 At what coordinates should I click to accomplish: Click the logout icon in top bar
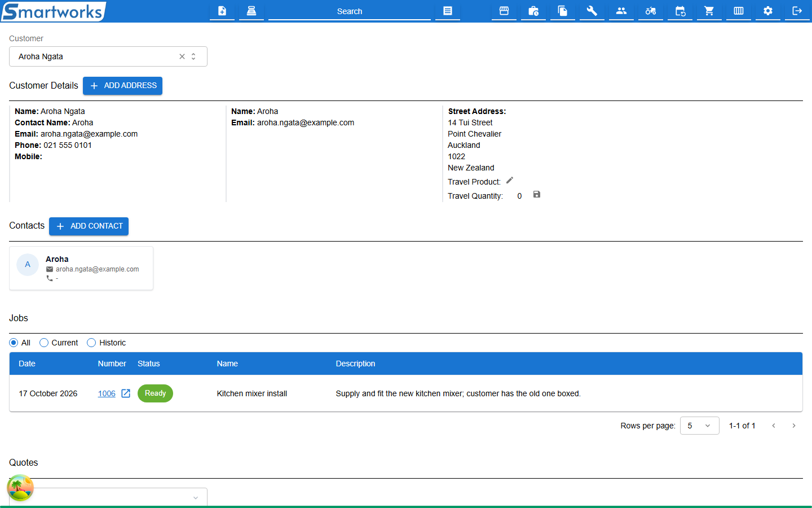(797, 11)
